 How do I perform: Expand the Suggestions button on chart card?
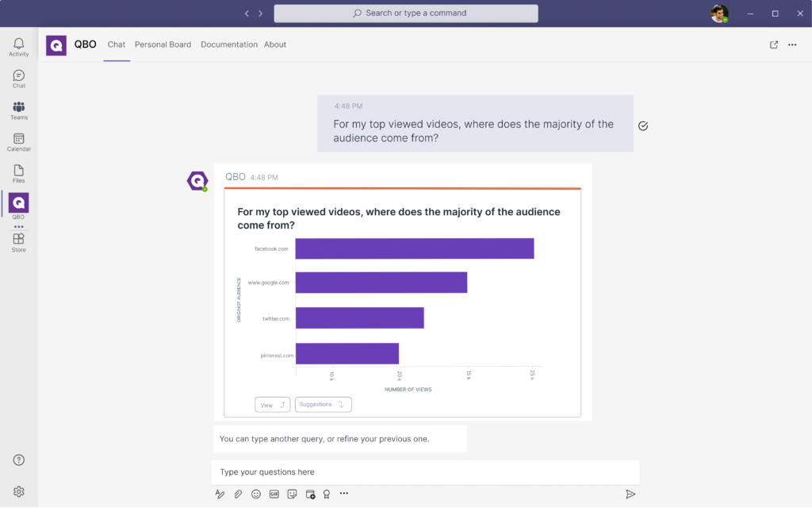323,405
